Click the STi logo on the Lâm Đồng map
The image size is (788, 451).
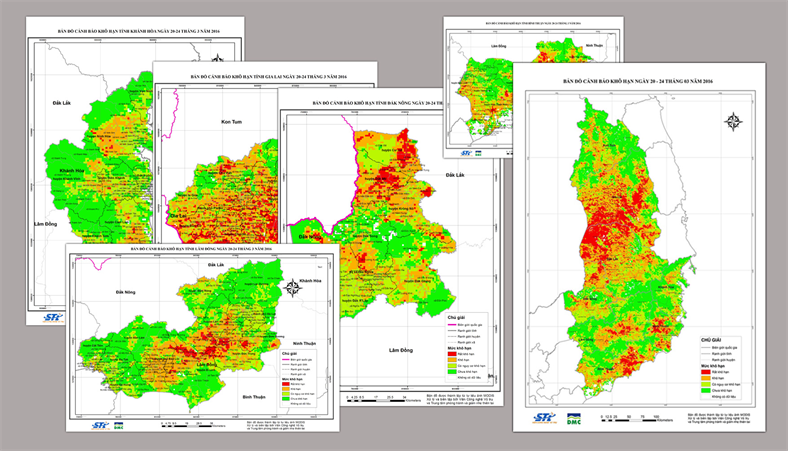click(99, 423)
